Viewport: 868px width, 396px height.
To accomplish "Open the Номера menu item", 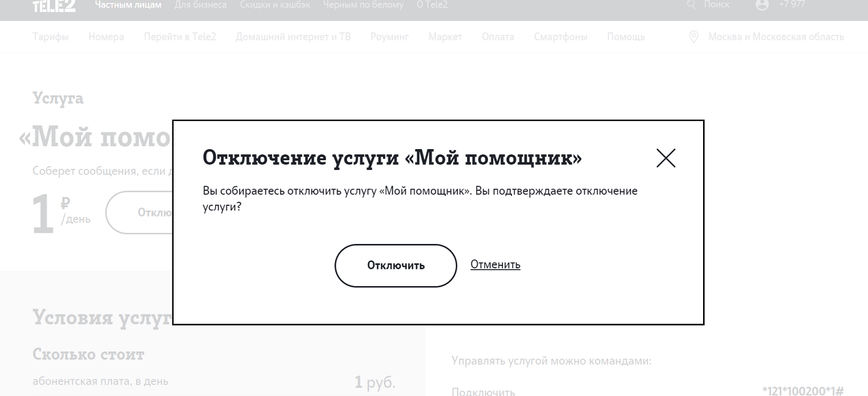I will pyautogui.click(x=106, y=37).
